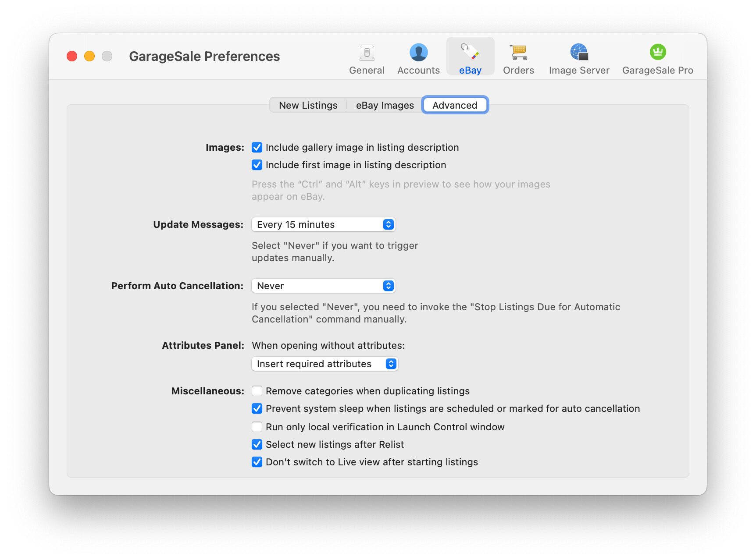Open the Insert required attributes dropdown
756x560 pixels.
(325, 364)
